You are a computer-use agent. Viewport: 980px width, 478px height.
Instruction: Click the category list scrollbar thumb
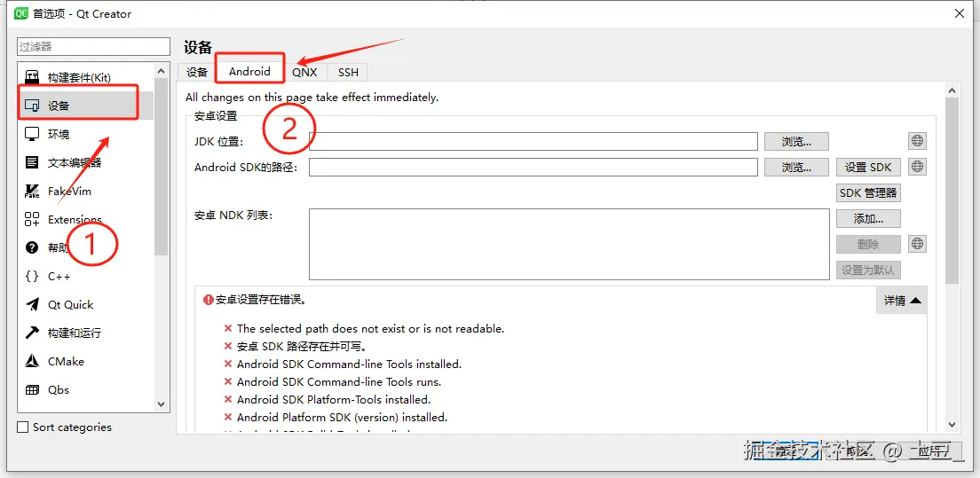[162, 167]
